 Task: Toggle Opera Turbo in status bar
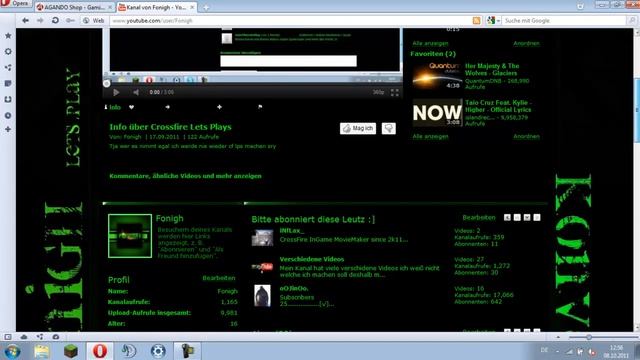(x=56, y=337)
